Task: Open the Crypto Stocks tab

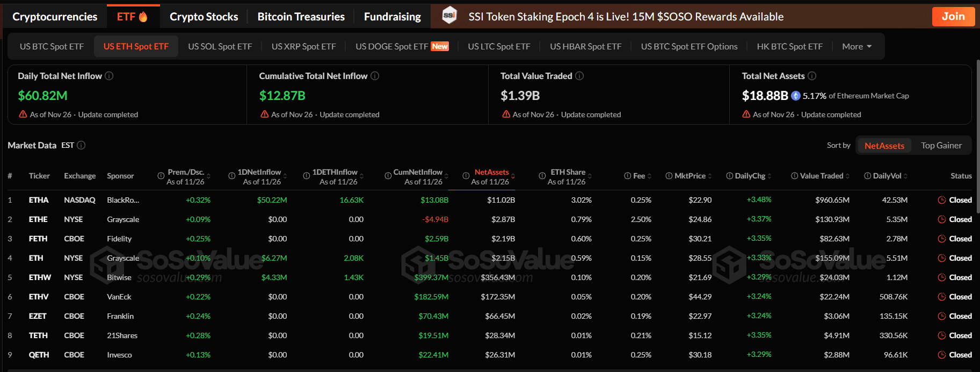Action: 204,17
